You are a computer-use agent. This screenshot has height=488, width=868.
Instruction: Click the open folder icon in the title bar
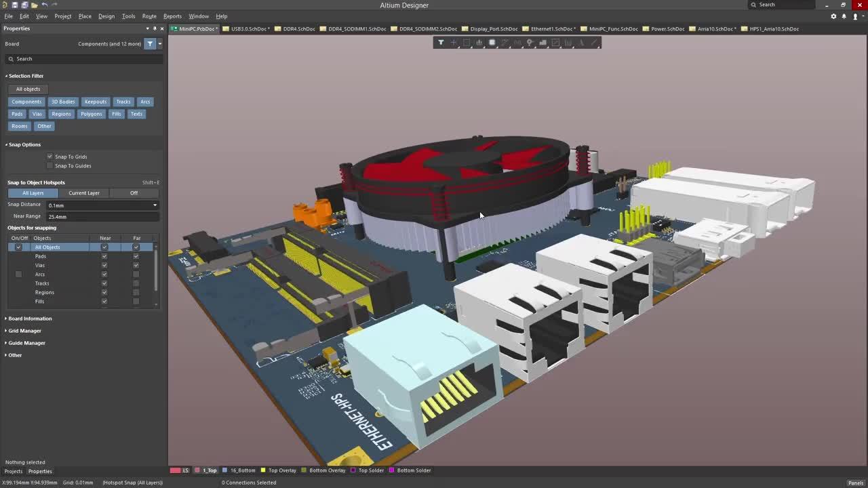click(x=35, y=5)
